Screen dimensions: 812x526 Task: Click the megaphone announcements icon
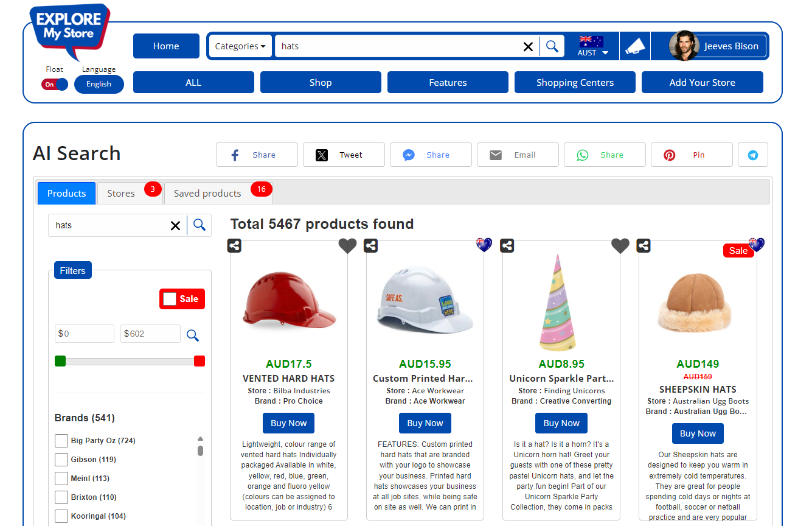634,46
